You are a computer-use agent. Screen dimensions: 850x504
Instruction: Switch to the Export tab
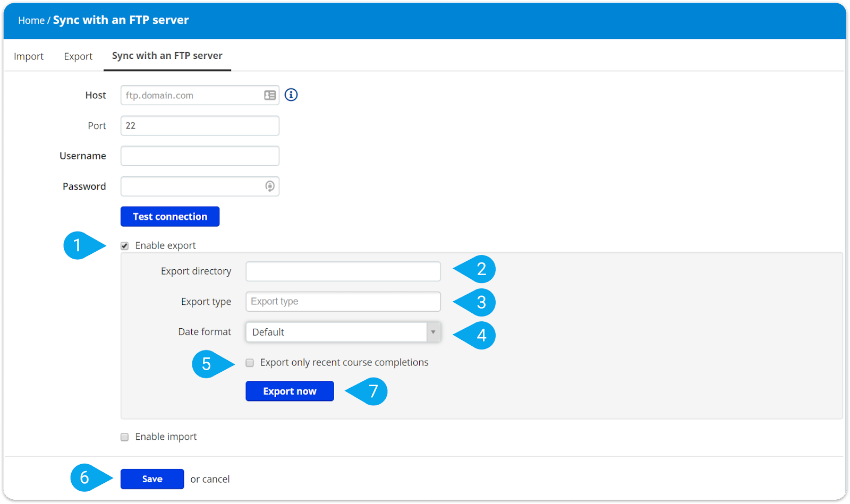pos(78,56)
